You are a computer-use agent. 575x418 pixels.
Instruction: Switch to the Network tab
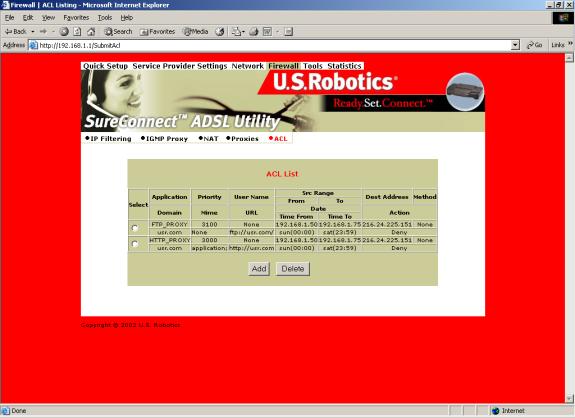(248, 66)
